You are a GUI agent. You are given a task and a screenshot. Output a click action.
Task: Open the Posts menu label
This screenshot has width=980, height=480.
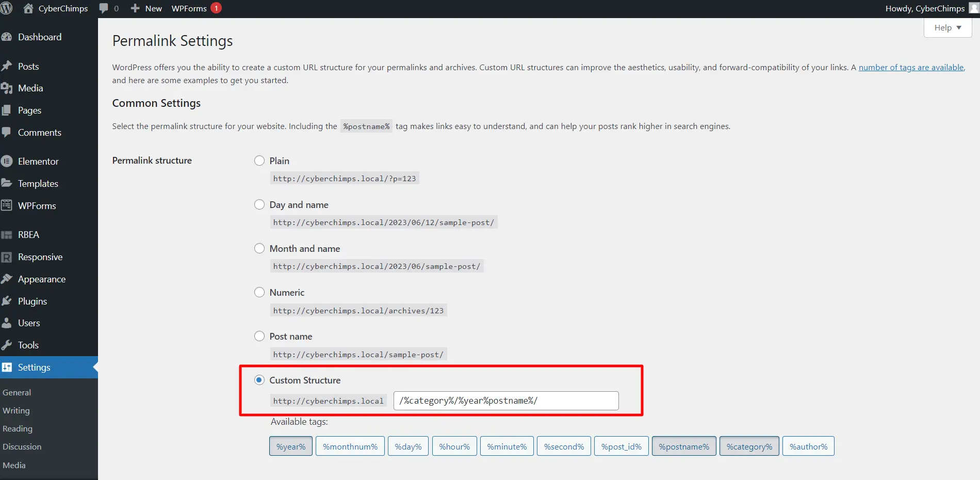[x=28, y=66]
